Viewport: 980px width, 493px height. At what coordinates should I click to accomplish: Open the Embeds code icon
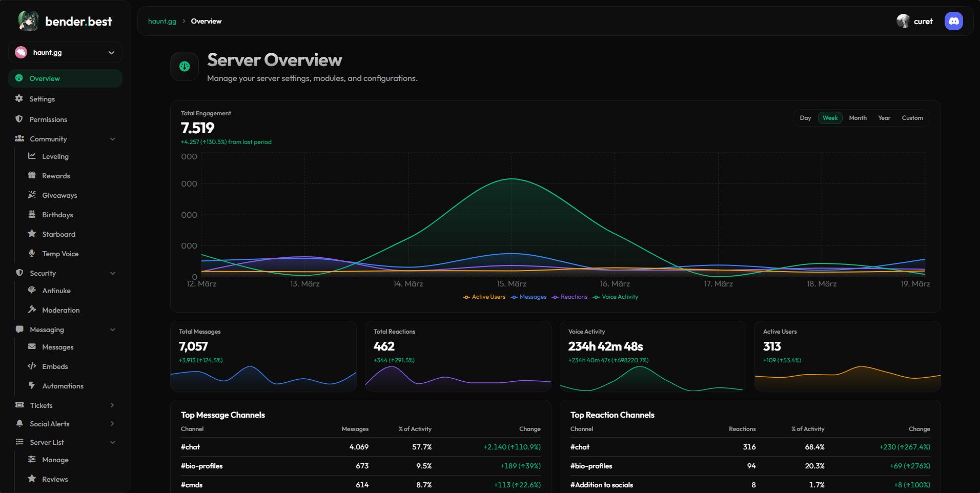tap(32, 366)
